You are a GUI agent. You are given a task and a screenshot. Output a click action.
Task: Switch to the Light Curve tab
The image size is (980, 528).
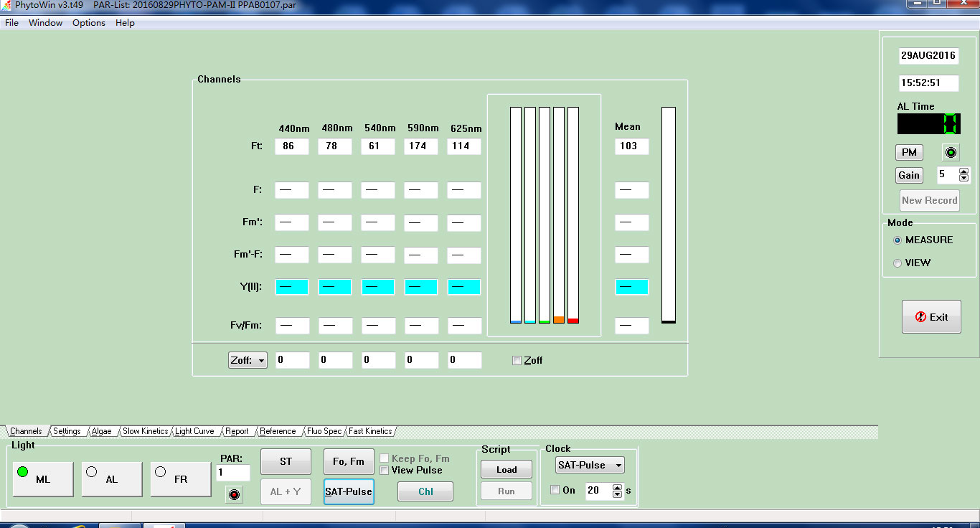pos(194,431)
